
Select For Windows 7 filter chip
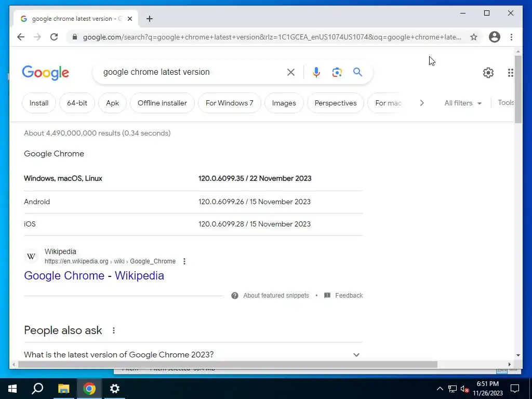tap(229, 103)
